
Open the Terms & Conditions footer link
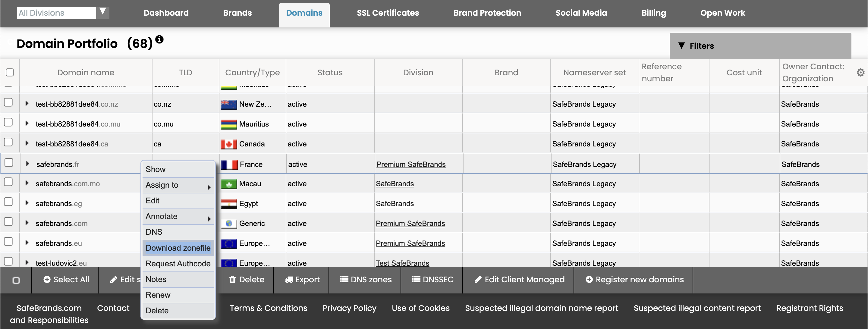tap(268, 308)
